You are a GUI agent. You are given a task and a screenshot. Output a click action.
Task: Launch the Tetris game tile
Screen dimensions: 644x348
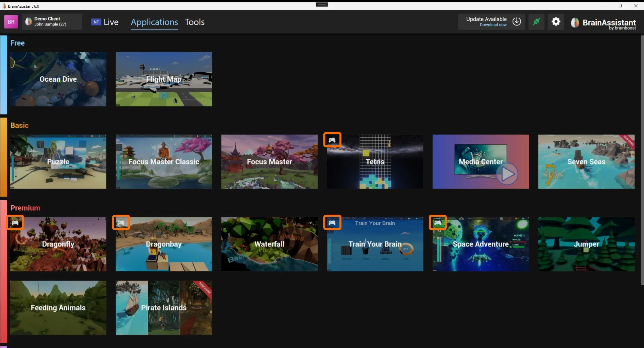pyautogui.click(x=375, y=162)
